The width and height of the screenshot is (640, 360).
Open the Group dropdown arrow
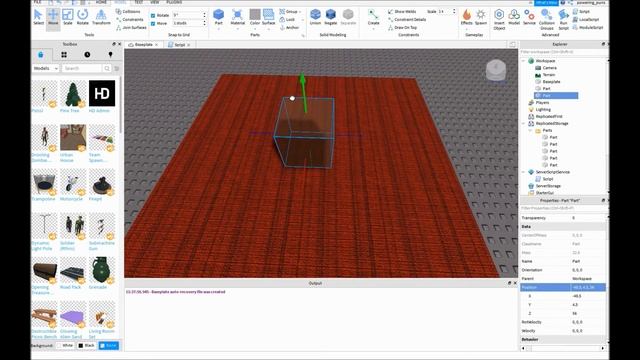tap(300, 11)
